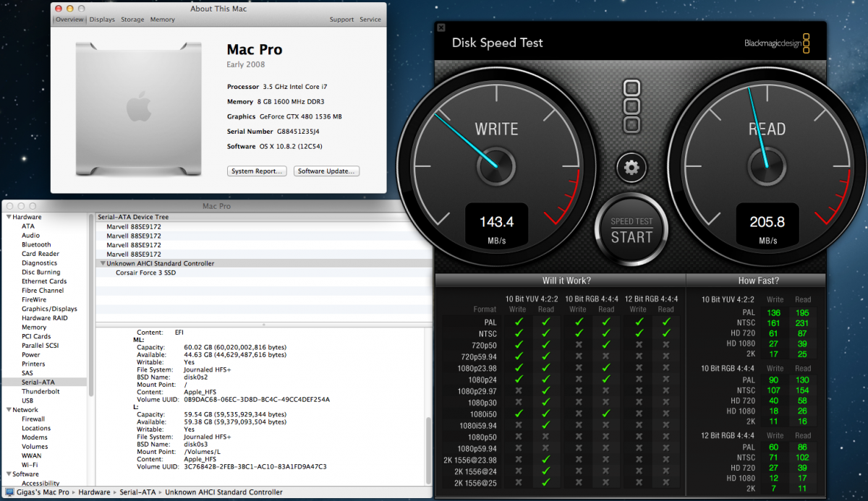Open Software Update in About This Mac

tap(327, 171)
